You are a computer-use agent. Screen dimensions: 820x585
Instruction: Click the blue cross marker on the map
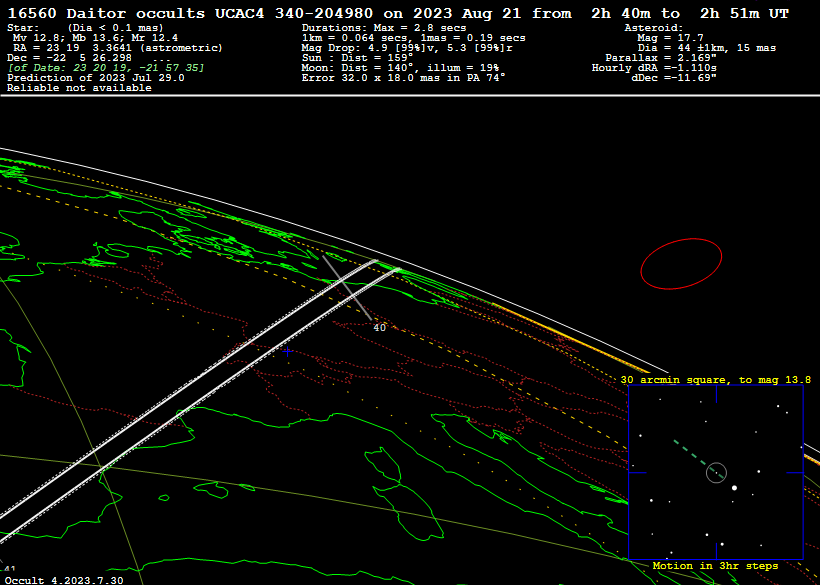287,352
